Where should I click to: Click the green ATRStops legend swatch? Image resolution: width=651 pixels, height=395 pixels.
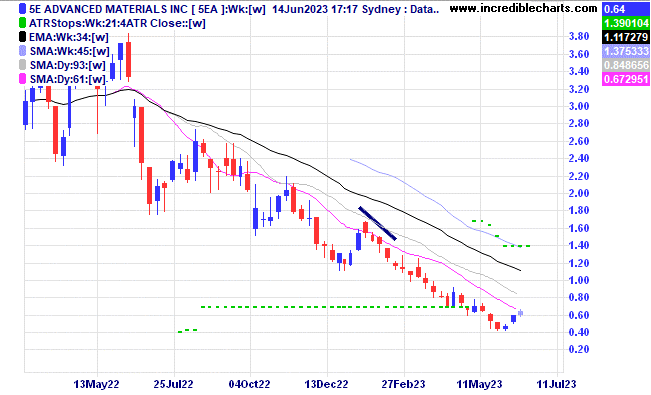click(22, 23)
